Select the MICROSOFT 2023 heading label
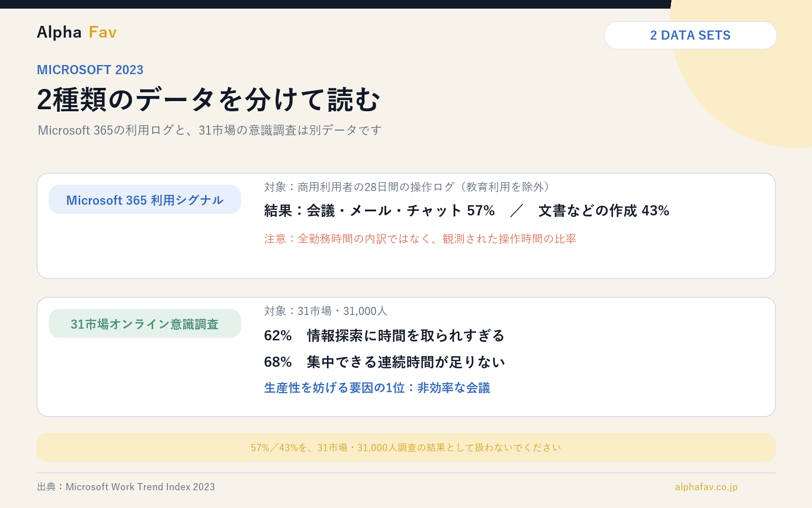This screenshot has width=812, height=508. pos(90,70)
